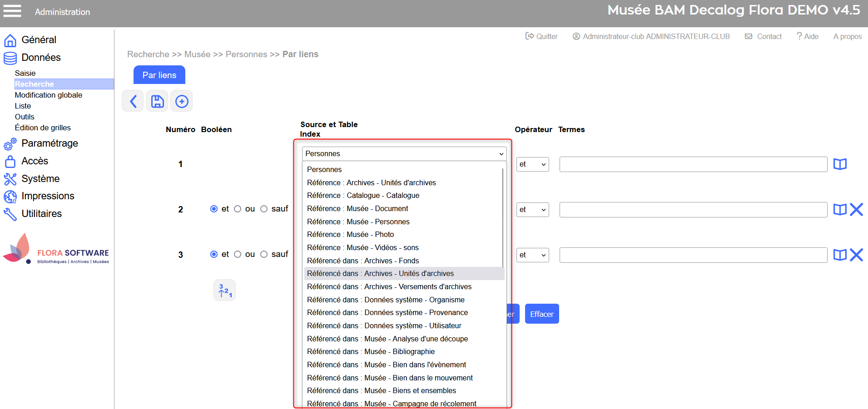Screen dimensions: 868x409
Task: Choose 'Référencé dans : Archives - Fonds' option
Action: tap(403, 261)
